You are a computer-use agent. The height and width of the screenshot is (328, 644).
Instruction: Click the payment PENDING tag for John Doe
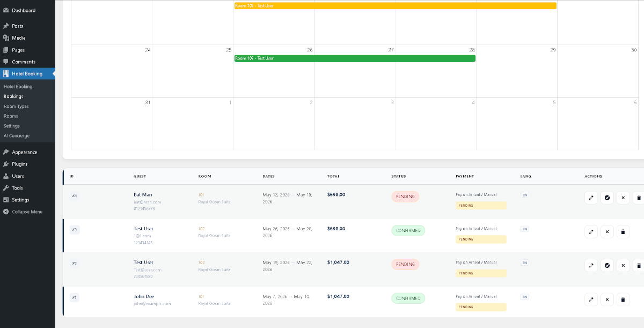pos(481,307)
